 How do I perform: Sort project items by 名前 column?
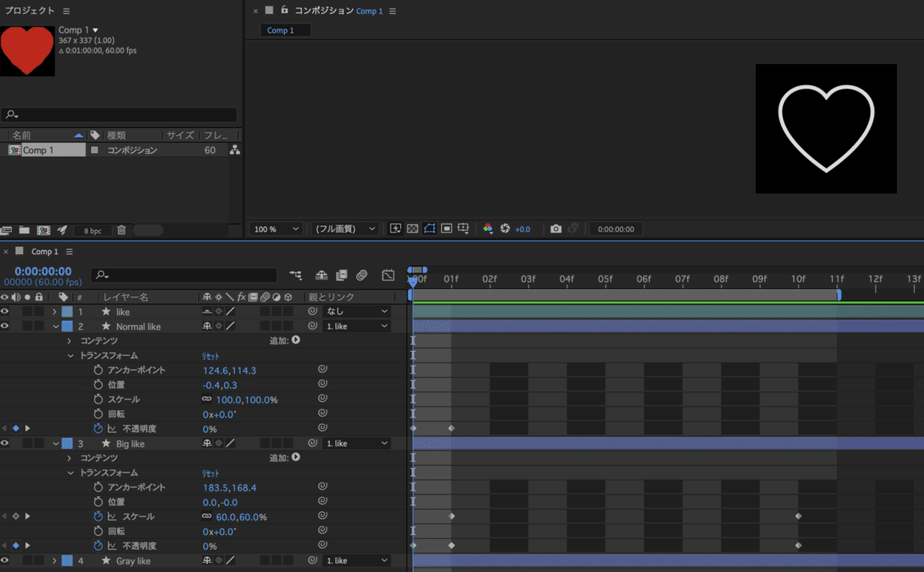click(22, 135)
